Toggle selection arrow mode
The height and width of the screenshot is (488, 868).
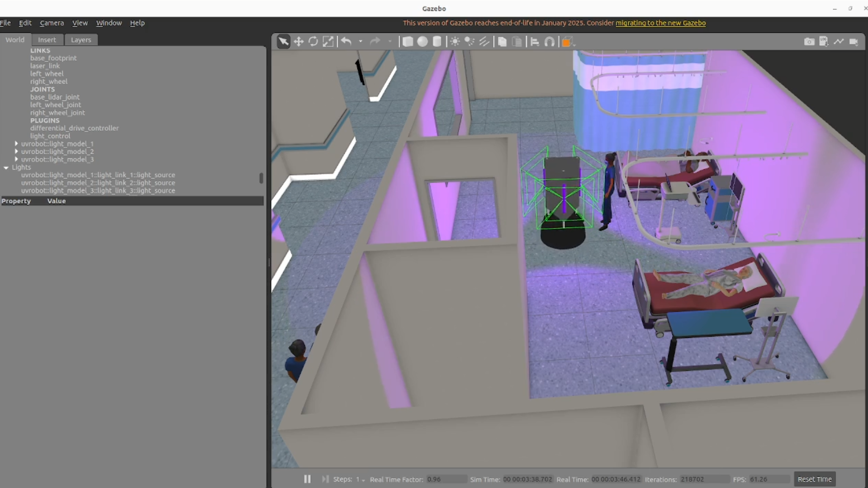click(x=284, y=42)
